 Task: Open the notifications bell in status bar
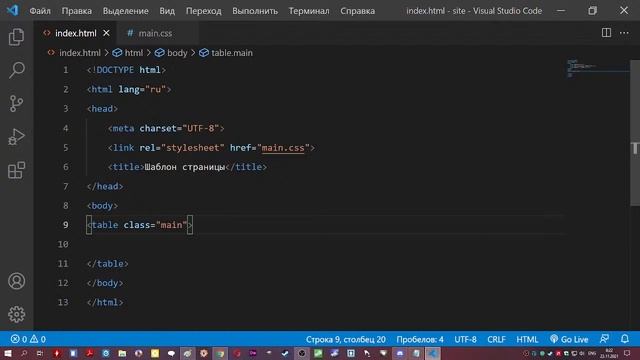tap(624, 339)
